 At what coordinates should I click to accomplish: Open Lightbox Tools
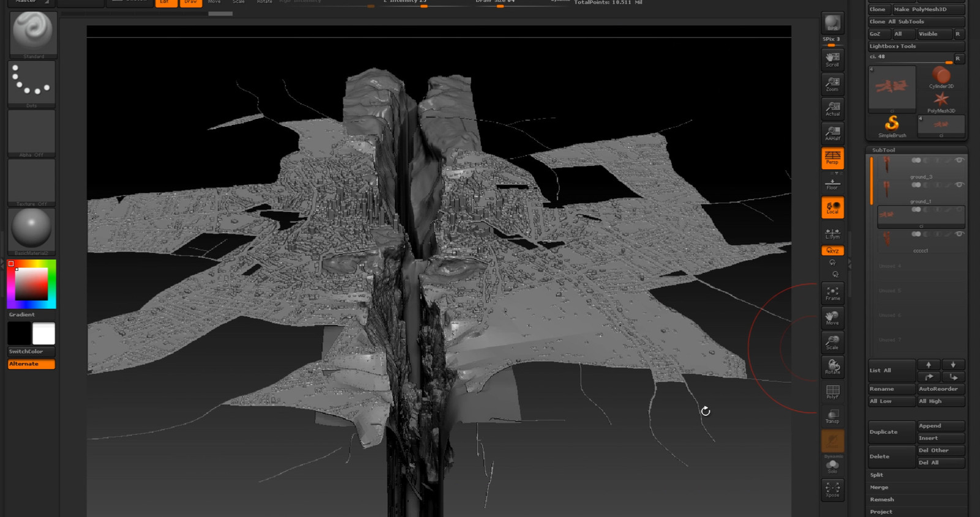pyautogui.click(x=916, y=46)
